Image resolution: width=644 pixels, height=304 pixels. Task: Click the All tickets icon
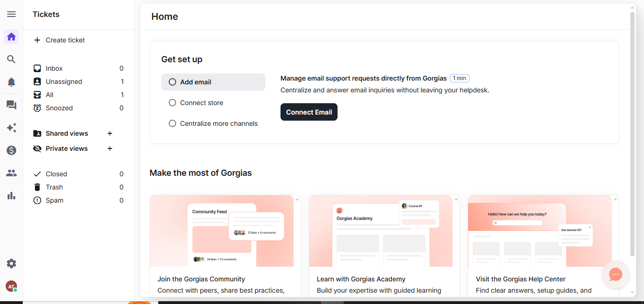[37, 95]
